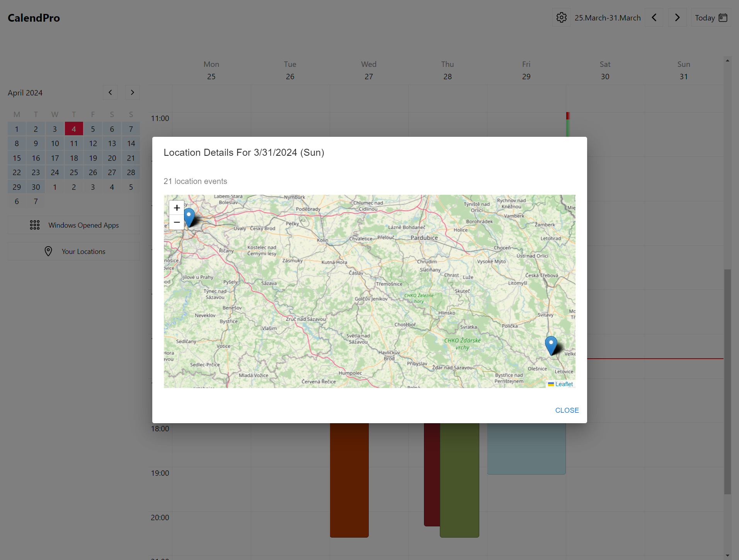The width and height of the screenshot is (739, 560).
Task: Click the 25.March-31.March date range label
Action: pos(608,18)
